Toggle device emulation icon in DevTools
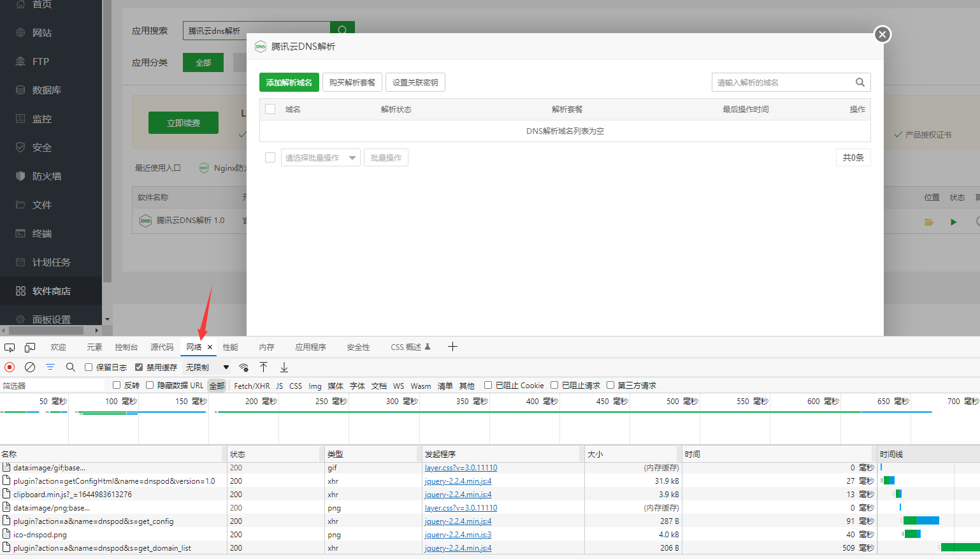Image resolution: width=980 pixels, height=559 pixels. click(x=30, y=347)
